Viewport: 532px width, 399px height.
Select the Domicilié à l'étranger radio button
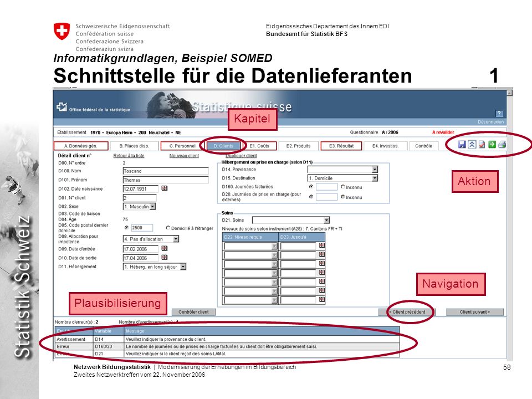(168, 228)
